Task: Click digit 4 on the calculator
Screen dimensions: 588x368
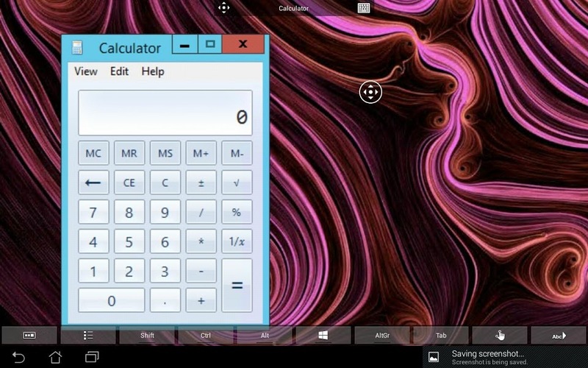Action: [x=93, y=241]
